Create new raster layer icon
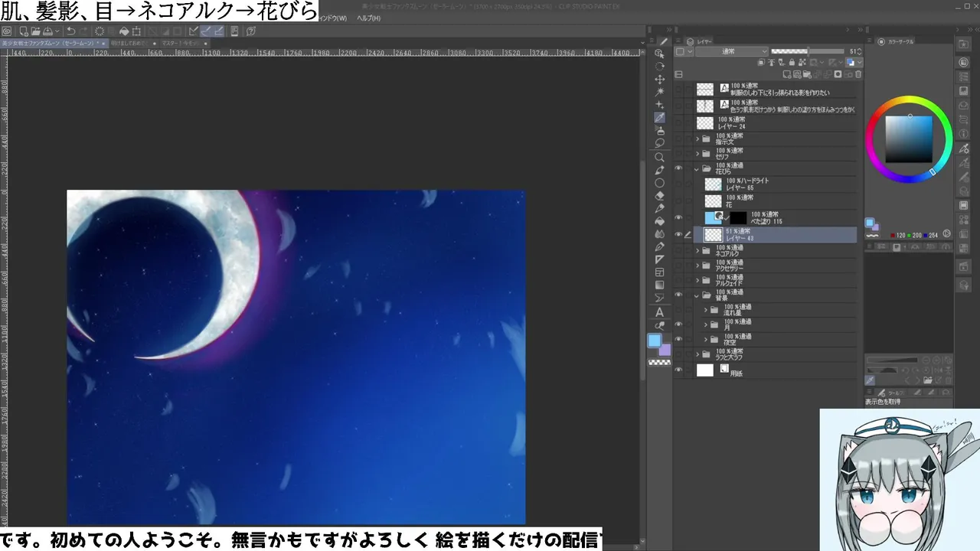This screenshot has width=980, height=551. [x=788, y=74]
